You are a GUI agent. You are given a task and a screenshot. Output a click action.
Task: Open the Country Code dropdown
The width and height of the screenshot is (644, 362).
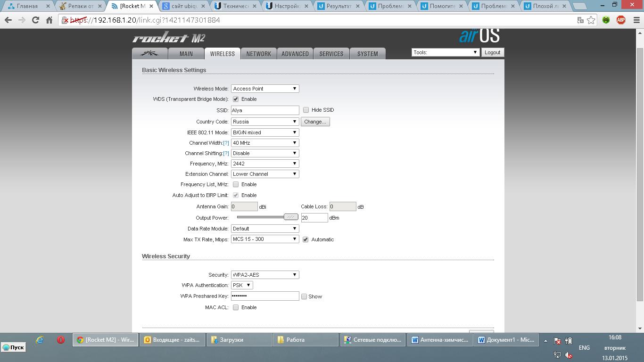coord(265,122)
